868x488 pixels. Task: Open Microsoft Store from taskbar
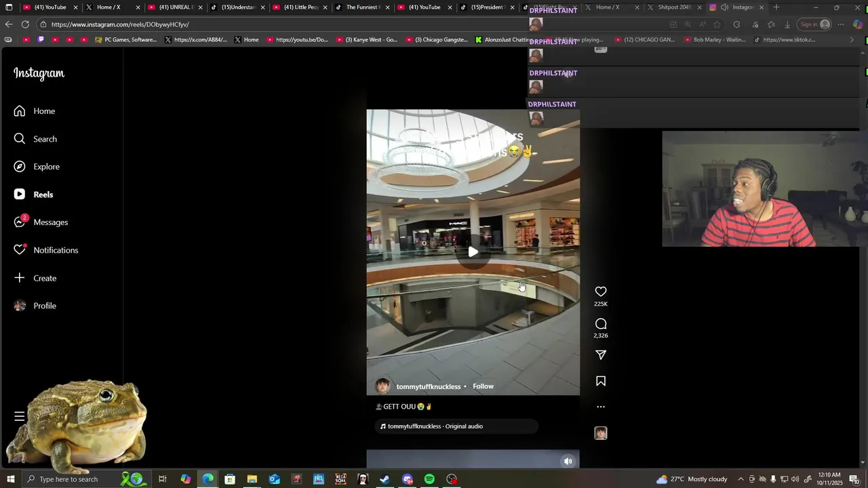pos(230,479)
